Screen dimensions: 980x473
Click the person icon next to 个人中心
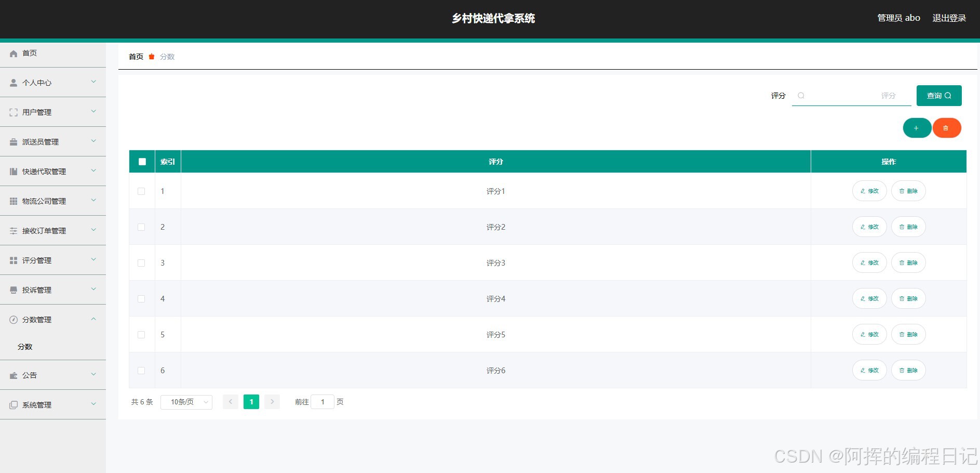click(x=14, y=83)
